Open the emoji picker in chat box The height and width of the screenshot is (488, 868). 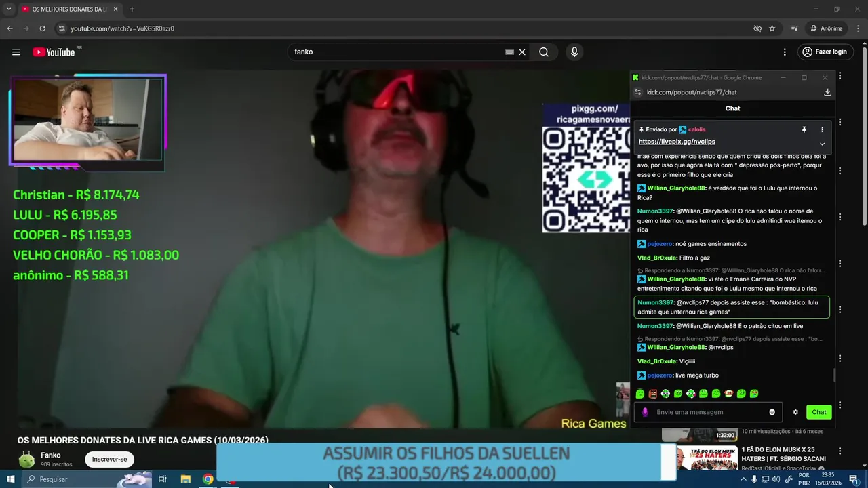pos(772,412)
